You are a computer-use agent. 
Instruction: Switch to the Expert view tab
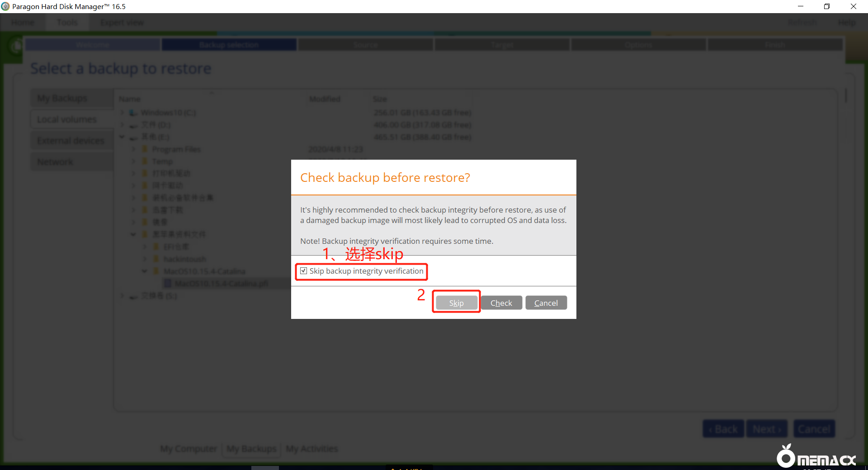(122, 23)
